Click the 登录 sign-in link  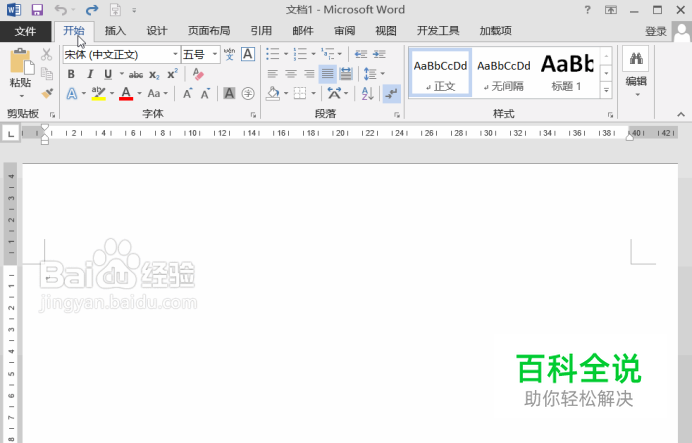point(656,31)
